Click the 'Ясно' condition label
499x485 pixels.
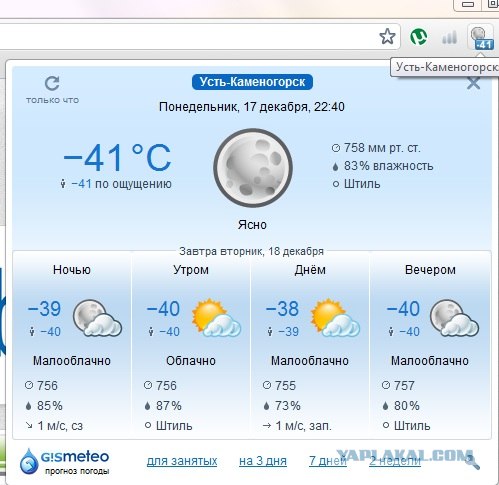(x=252, y=225)
